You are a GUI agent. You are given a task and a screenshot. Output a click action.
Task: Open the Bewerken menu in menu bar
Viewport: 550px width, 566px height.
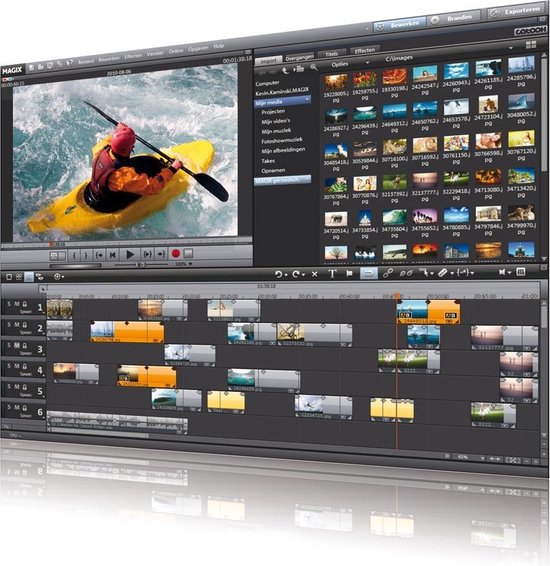click(x=109, y=58)
